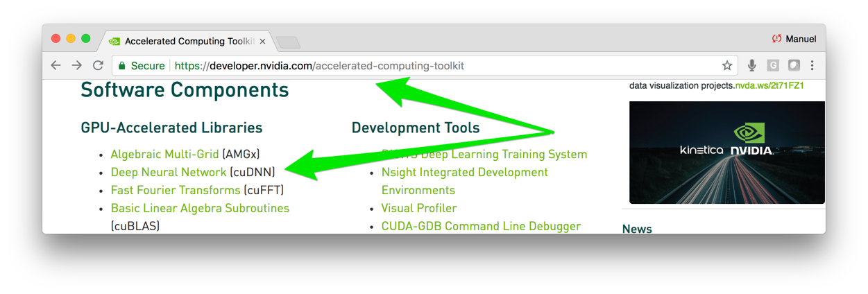Click the rounded-square extension icon next to the menu

point(794,65)
